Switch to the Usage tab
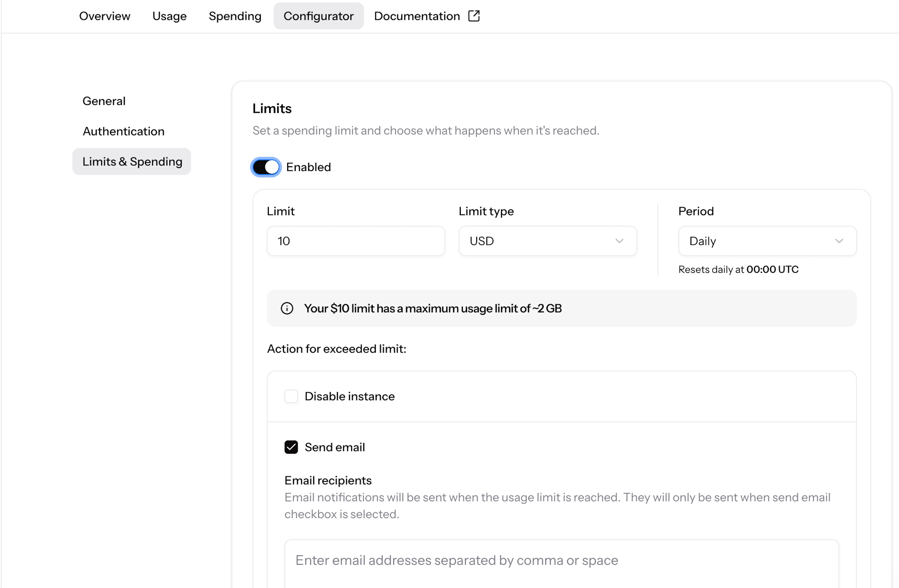This screenshot has height=588, width=899. pos(169,16)
